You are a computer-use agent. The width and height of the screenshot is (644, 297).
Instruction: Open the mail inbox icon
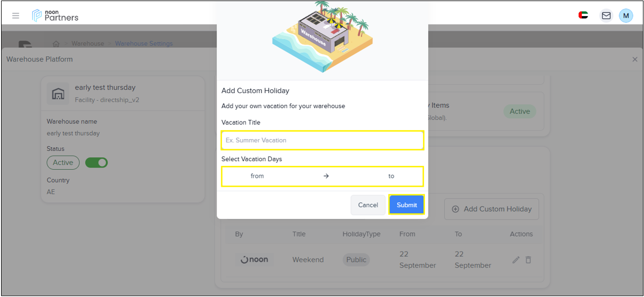[x=606, y=16]
